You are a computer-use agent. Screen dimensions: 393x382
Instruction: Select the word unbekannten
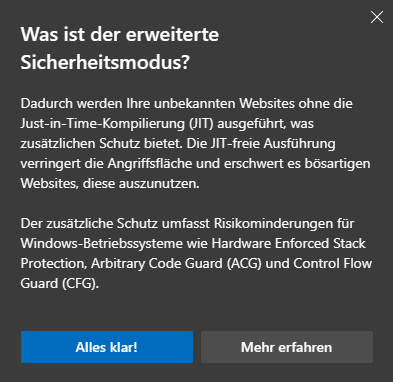tap(195, 104)
